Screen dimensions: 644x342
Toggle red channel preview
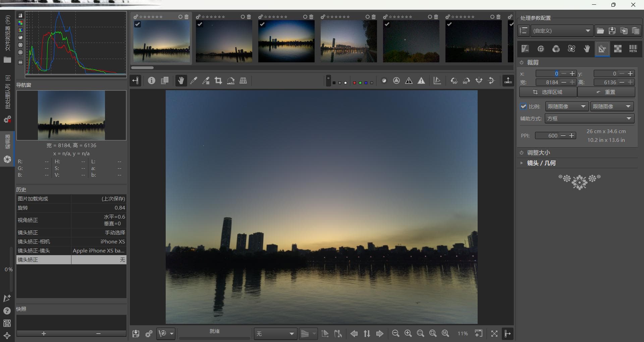pyautogui.click(x=354, y=83)
